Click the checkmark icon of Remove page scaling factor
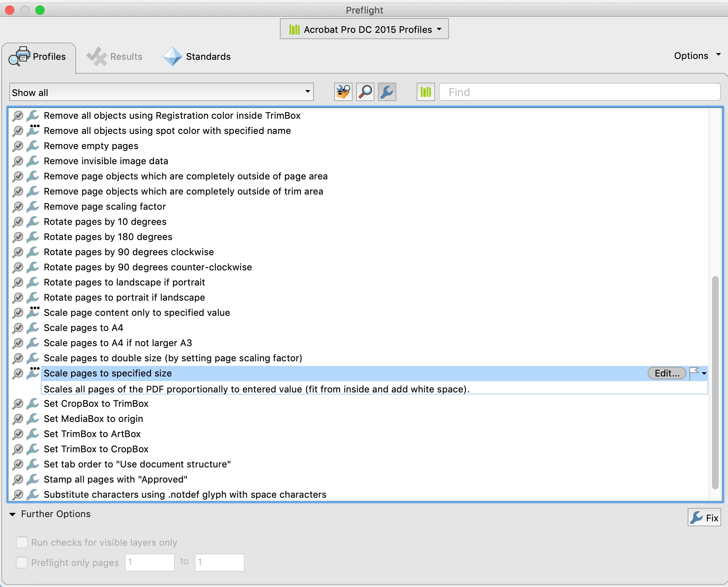728x587 pixels. click(x=18, y=207)
